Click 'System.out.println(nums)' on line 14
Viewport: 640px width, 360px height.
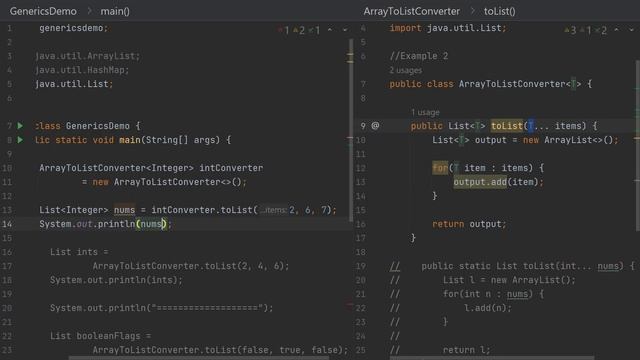point(103,224)
